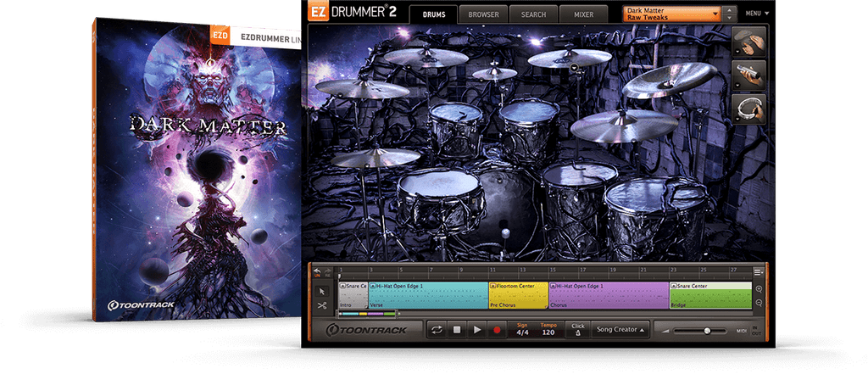Select the purple Chorus song block

609,295
